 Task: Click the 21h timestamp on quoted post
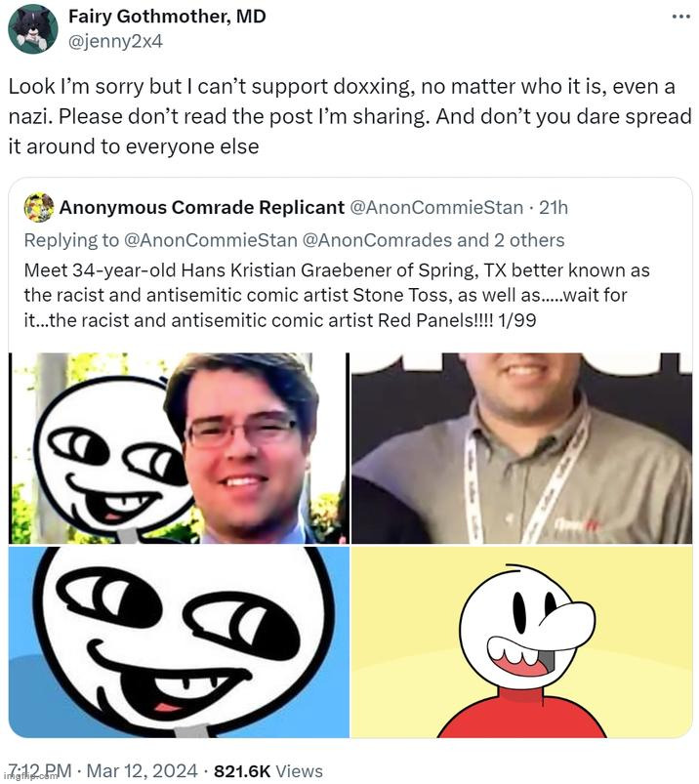(x=554, y=207)
